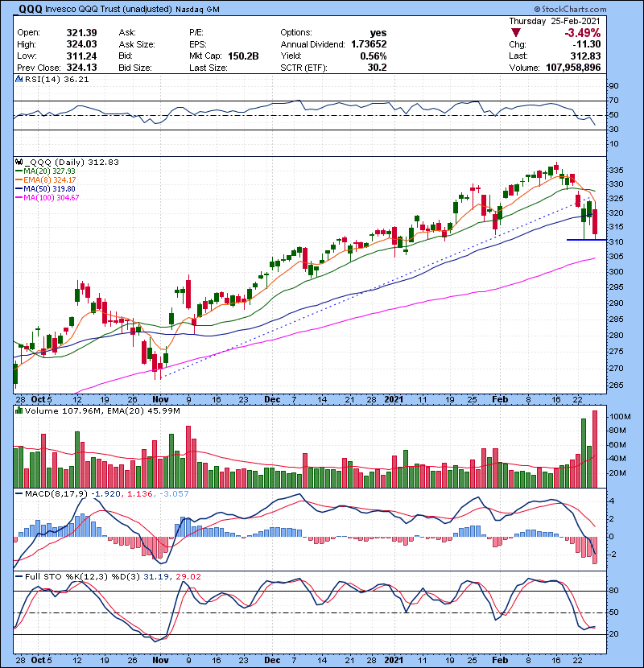Image resolution: width=644 pixels, height=668 pixels.
Task: Click the StockCharts.com copyright label
Action: click(570, 9)
